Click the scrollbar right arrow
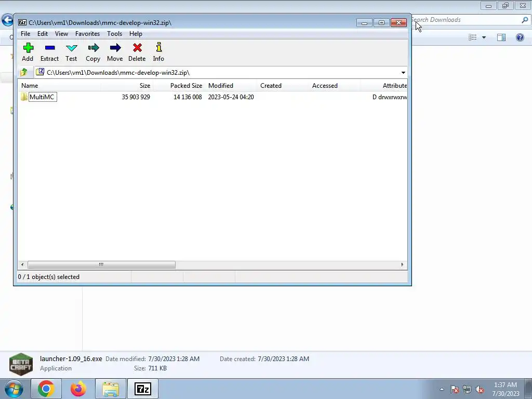 tap(403, 264)
